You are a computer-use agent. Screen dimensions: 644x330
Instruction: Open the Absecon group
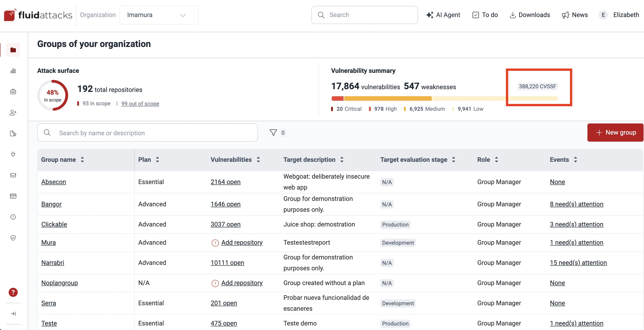[54, 182]
